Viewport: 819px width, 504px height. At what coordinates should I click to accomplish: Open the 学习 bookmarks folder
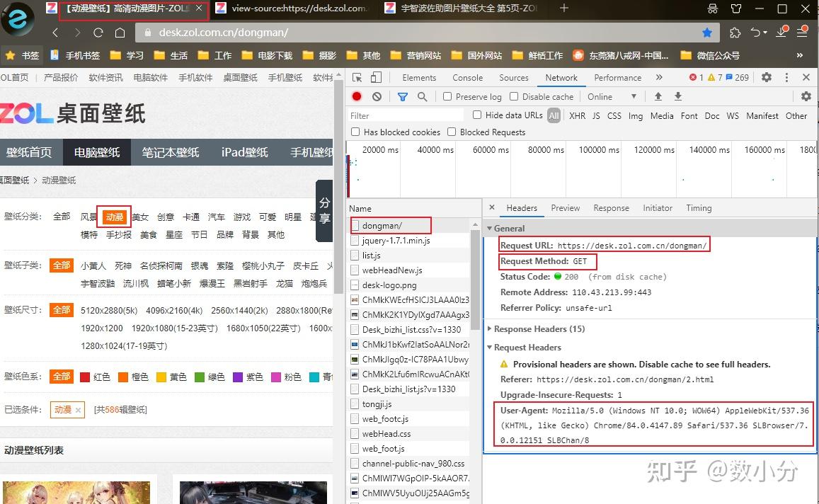tap(127, 55)
